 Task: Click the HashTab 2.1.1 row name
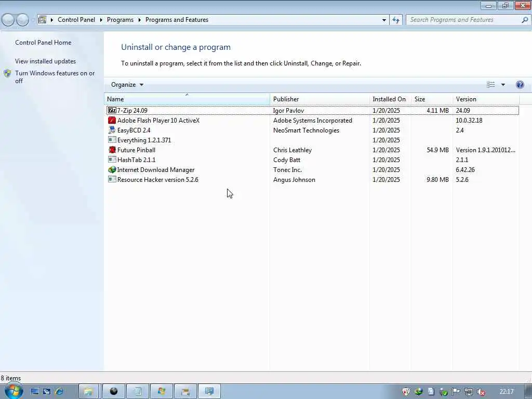137,160
